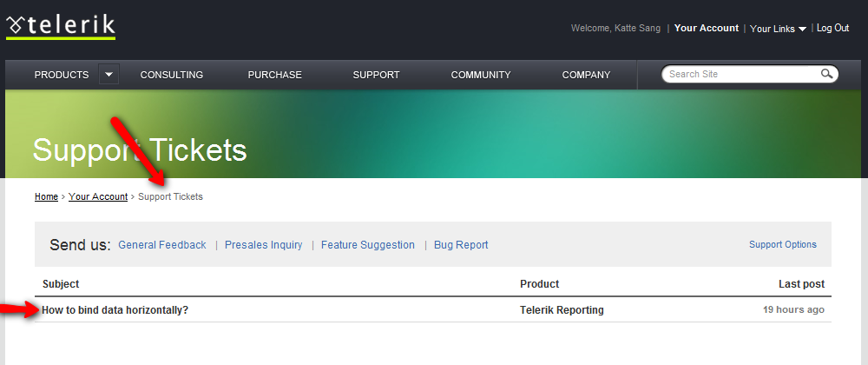Click the '19 hours ago' cell
The image size is (868, 365).
[x=794, y=309]
